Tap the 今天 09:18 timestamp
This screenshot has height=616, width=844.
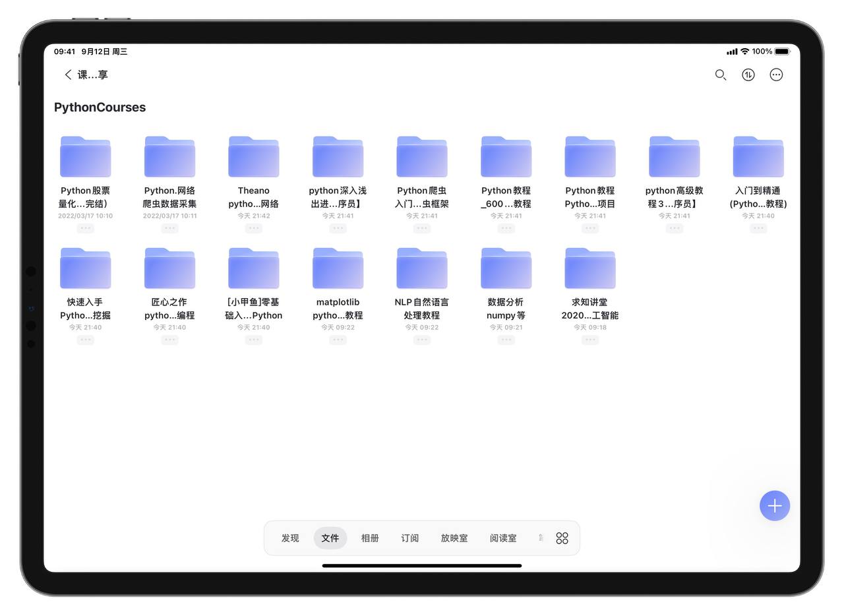tap(590, 327)
